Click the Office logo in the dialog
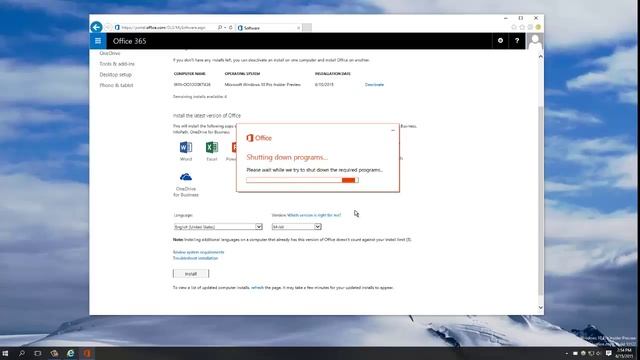 pos(259,138)
